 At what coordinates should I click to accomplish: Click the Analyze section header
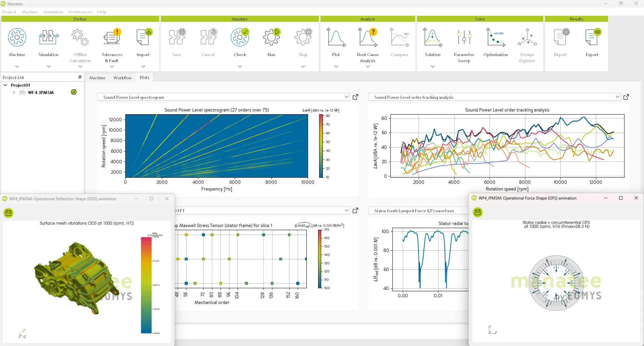click(368, 19)
